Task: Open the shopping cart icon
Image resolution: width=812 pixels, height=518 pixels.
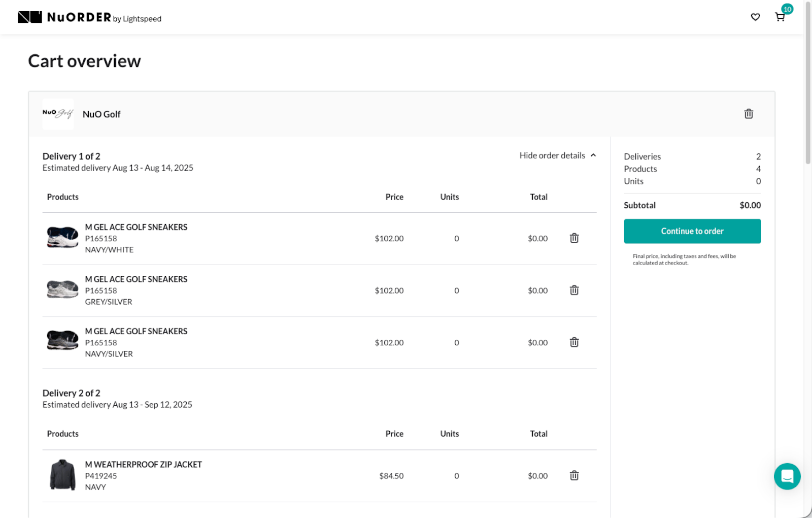Action: [779, 17]
